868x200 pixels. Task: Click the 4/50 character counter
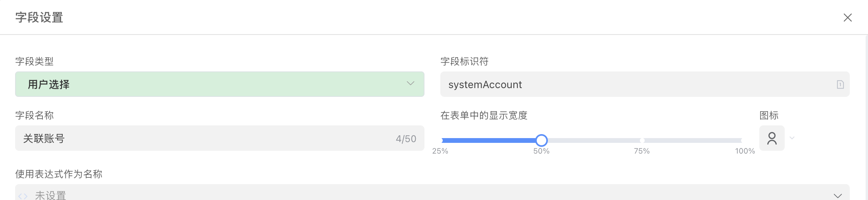[x=406, y=139]
